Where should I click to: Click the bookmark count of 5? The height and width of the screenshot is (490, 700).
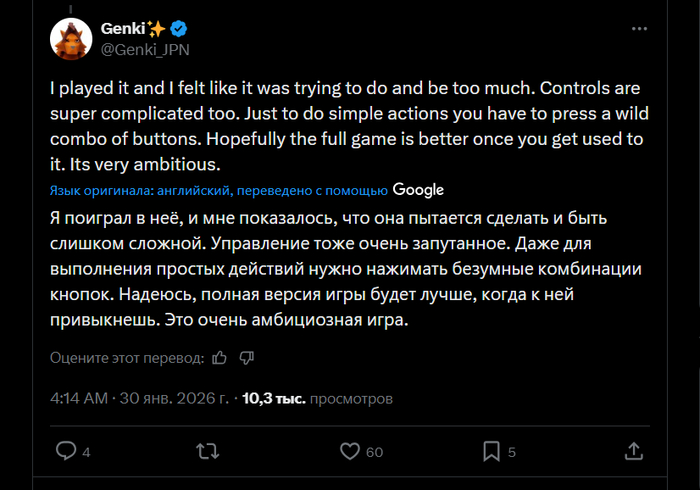[511, 452]
